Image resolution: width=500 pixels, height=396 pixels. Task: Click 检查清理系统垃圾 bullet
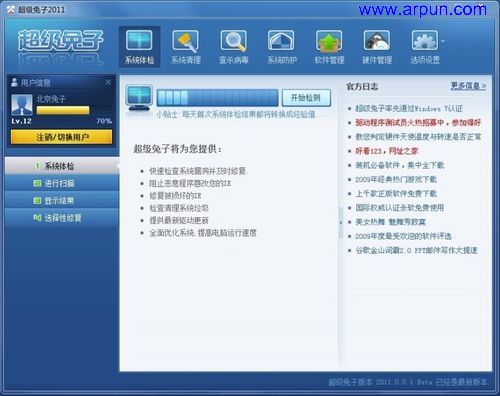pos(179,208)
